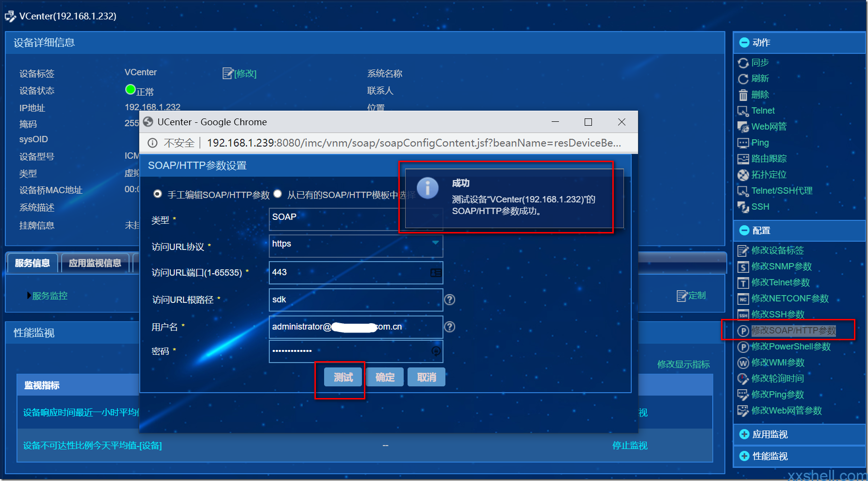Click the 修改轮询时间 icon
868x481 pixels.
point(743,379)
